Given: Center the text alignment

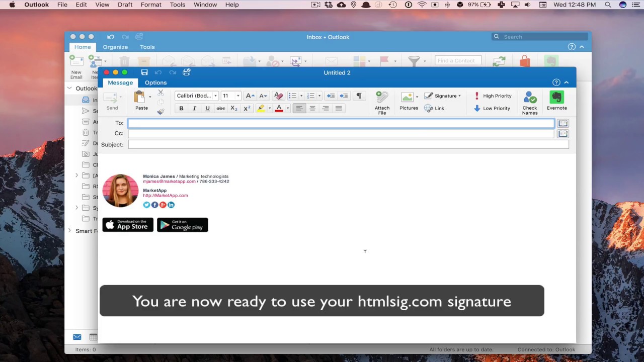Looking at the screenshot, I should [x=312, y=108].
